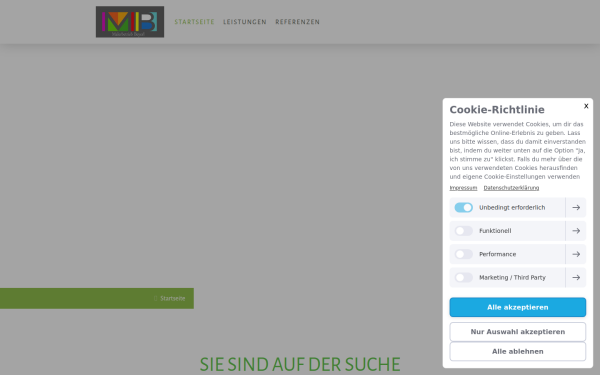600x375 pixels.
Task: Enable the Funktionell cookies switch
Action: pos(464,231)
